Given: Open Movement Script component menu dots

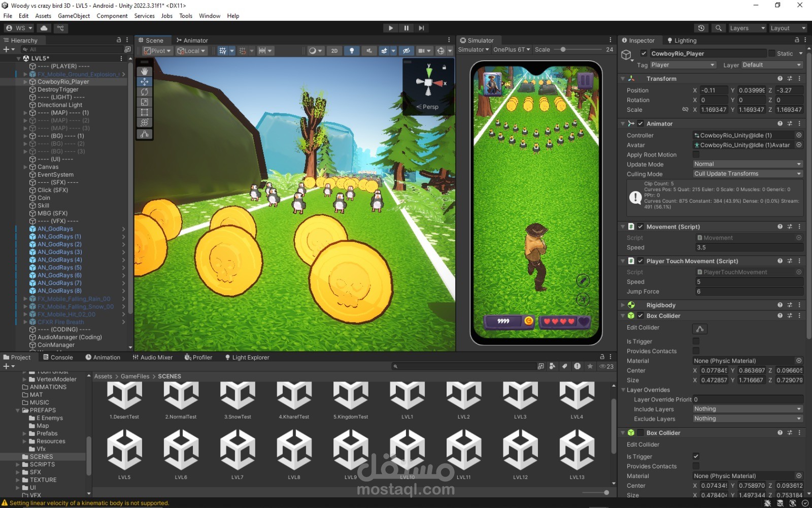Looking at the screenshot, I should coord(799,227).
